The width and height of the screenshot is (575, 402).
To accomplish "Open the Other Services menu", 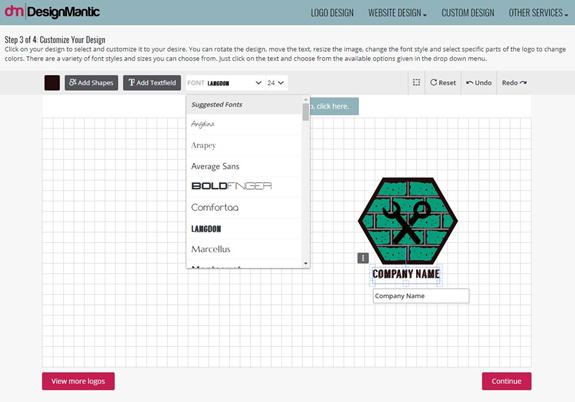I will [538, 13].
